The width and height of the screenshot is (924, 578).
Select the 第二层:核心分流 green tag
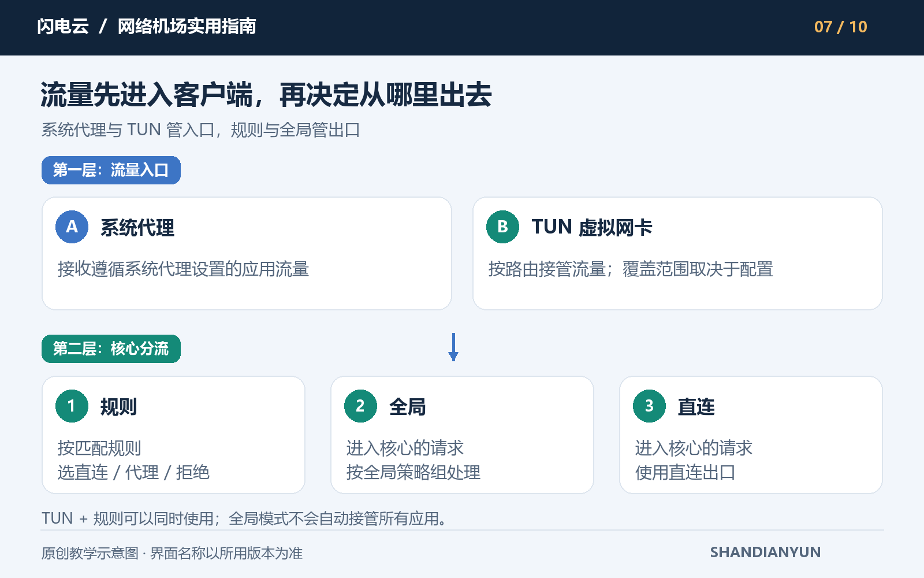(111, 349)
